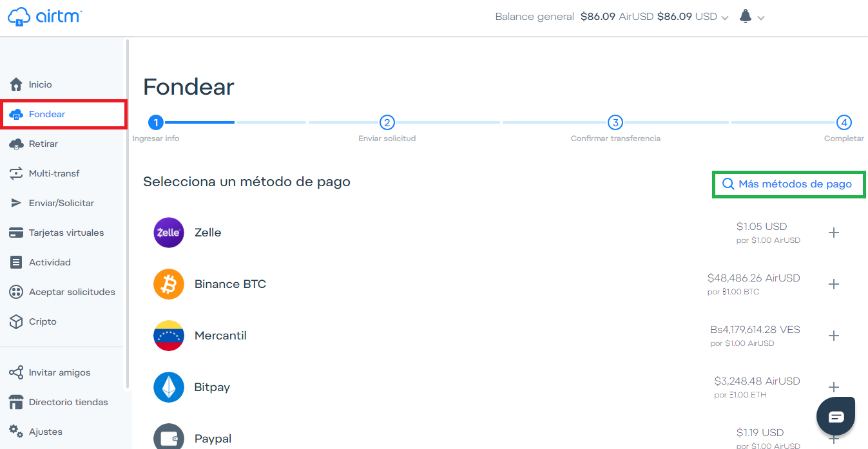
Task: Click the search magnifier icon
Action: point(728,184)
